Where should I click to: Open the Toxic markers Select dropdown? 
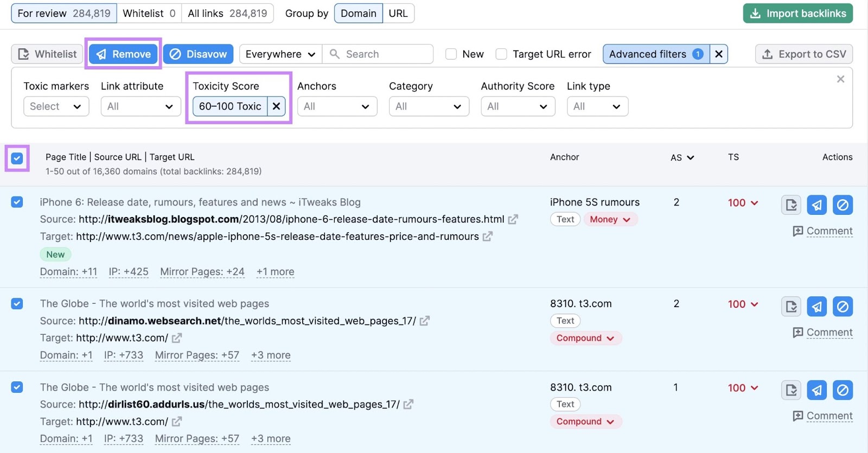click(x=56, y=106)
